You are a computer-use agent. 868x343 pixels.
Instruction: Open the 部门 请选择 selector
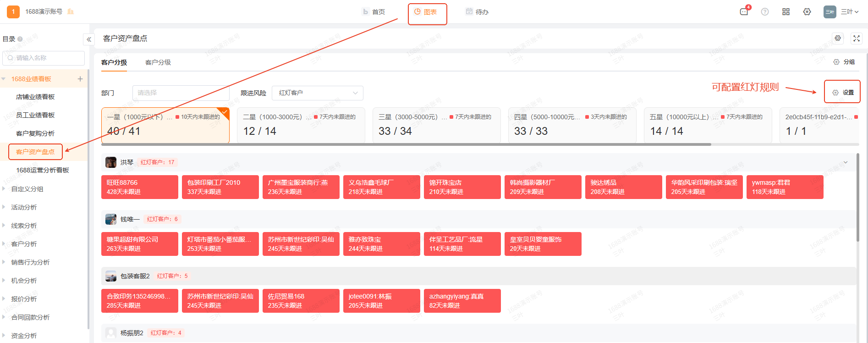(x=181, y=93)
